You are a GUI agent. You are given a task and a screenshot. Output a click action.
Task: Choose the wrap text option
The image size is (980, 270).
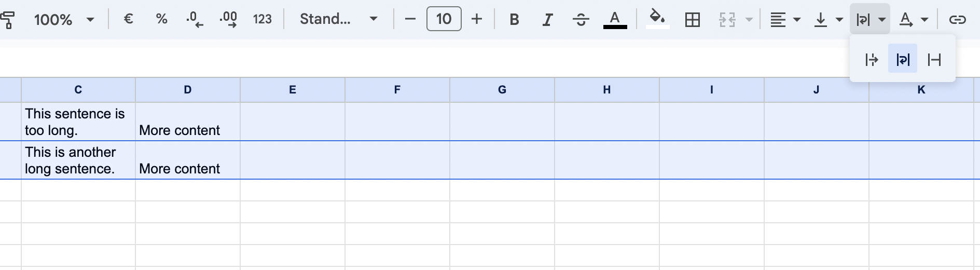click(x=903, y=60)
